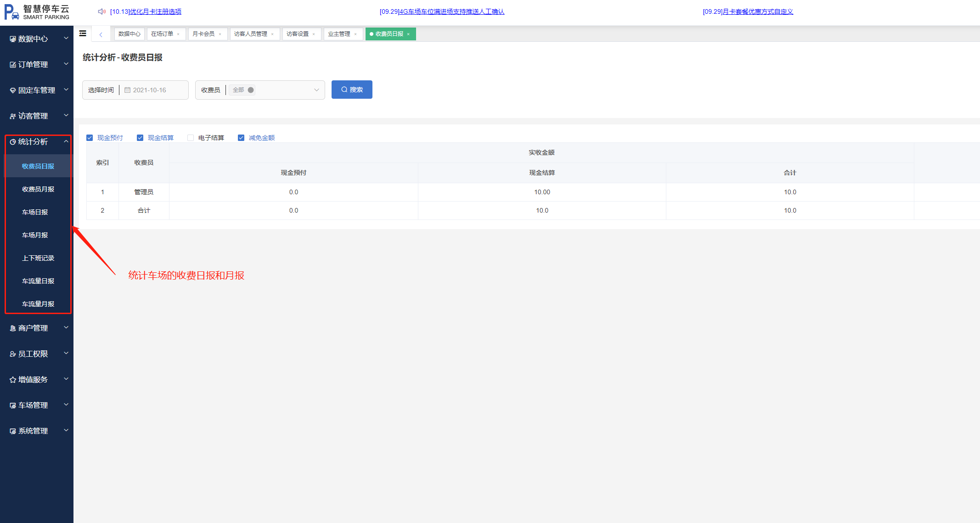Click the tab bar back arrow
Image resolution: width=980 pixels, height=523 pixels.
[101, 34]
